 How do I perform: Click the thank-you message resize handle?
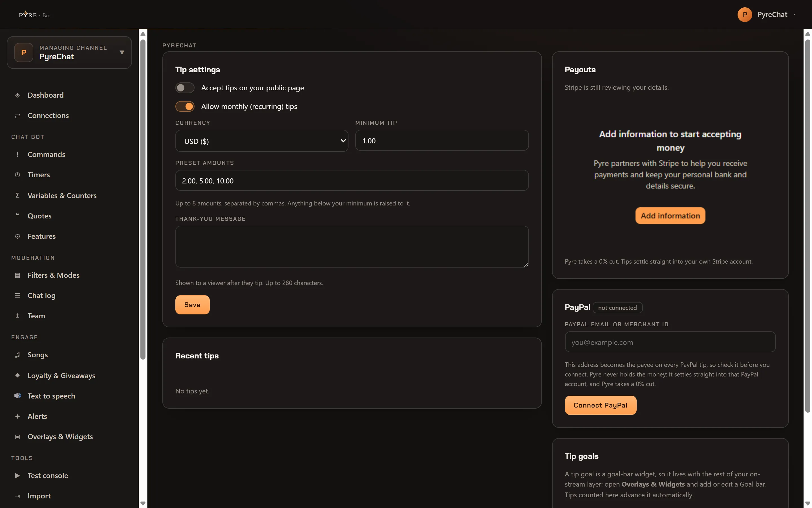(526, 265)
